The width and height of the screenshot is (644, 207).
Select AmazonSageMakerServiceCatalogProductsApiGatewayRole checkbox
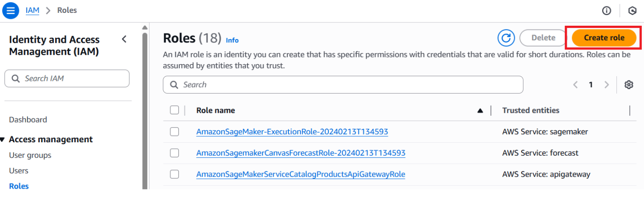[174, 174]
